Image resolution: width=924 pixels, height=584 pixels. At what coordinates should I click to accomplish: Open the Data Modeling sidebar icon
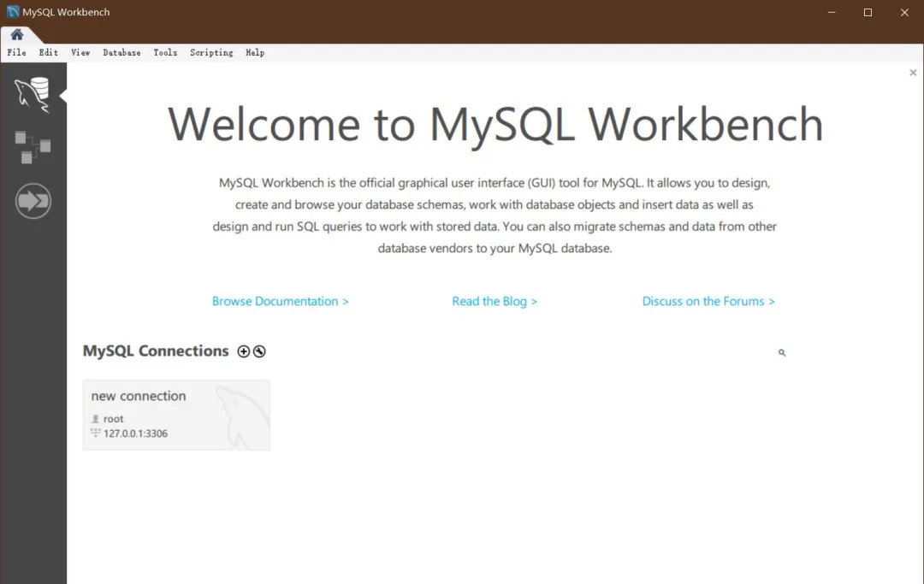33,147
